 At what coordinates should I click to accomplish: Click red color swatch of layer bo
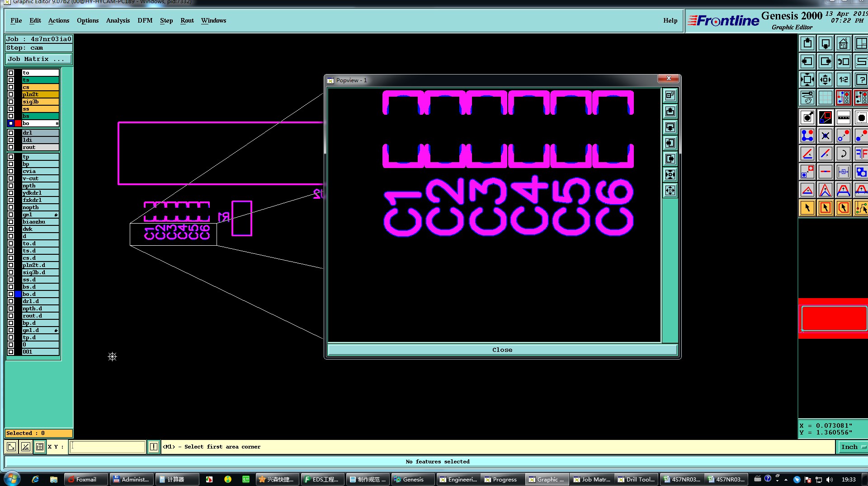pyautogui.click(x=18, y=123)
